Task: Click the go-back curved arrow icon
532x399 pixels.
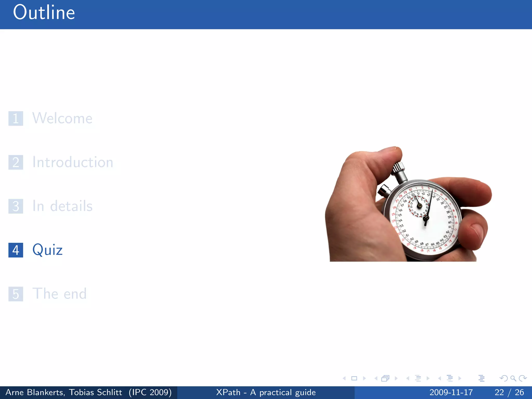Action: pyautogui.click(x=503, y=378)
